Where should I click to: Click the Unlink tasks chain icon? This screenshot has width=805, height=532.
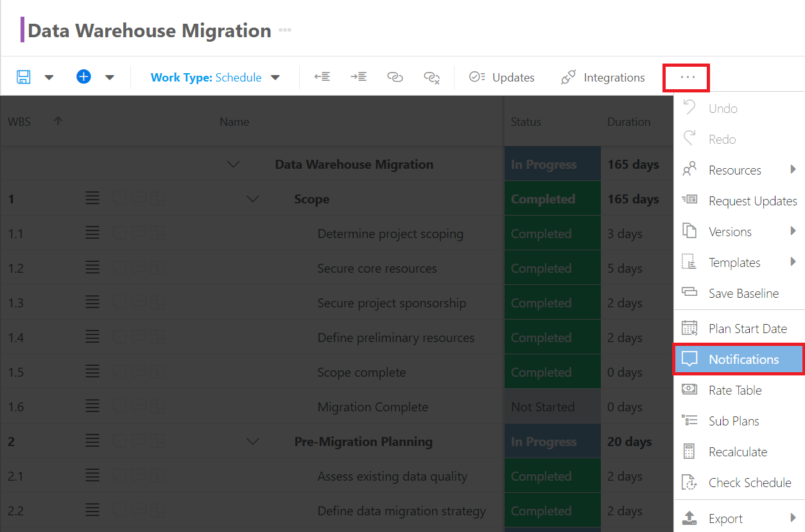[x=432, y=78]
